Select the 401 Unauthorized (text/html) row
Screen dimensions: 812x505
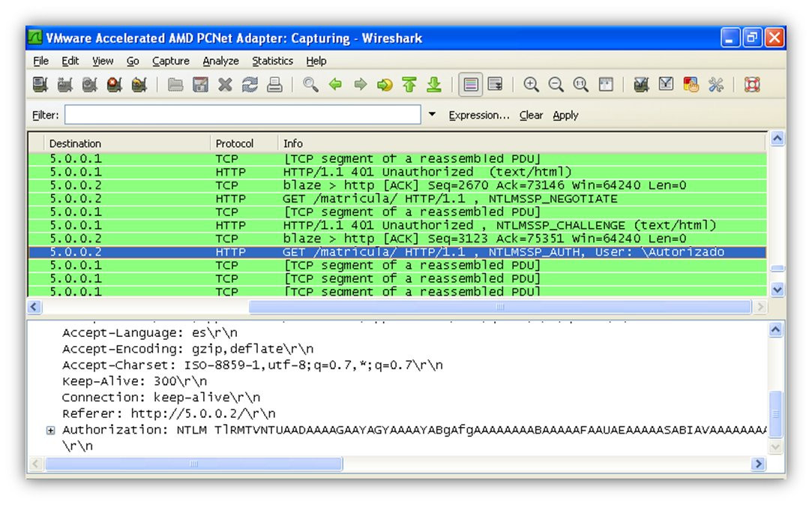[x=397, y=172]
